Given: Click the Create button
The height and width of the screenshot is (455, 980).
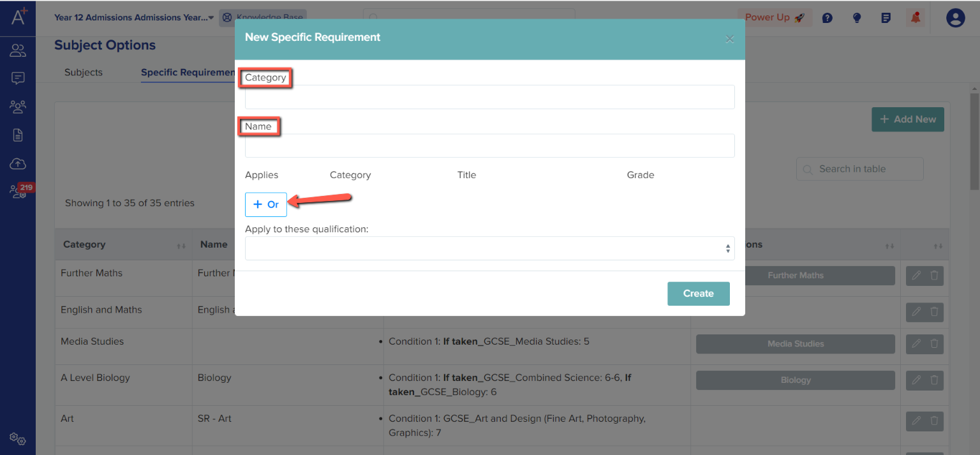Looking at the screenshot, I should 699,294.
